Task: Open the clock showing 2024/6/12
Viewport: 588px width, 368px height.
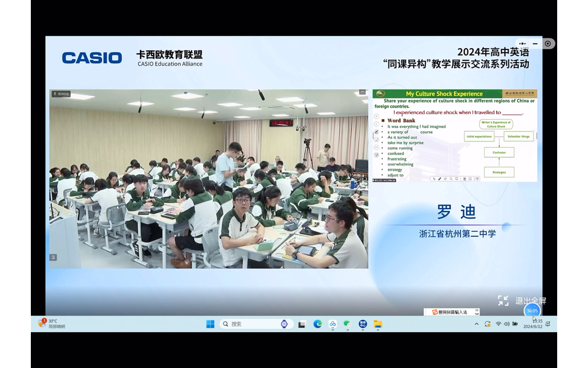Action: point(533,324)
